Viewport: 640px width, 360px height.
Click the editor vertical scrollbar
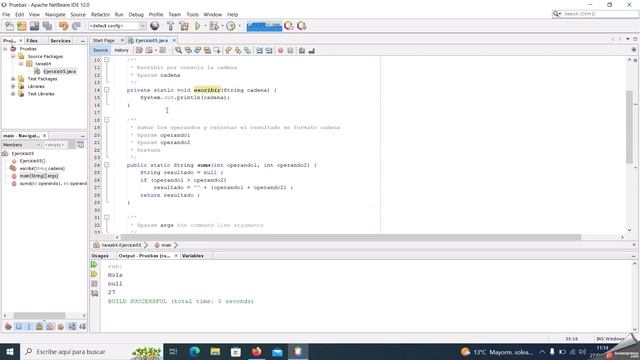(x=629, y=127)
